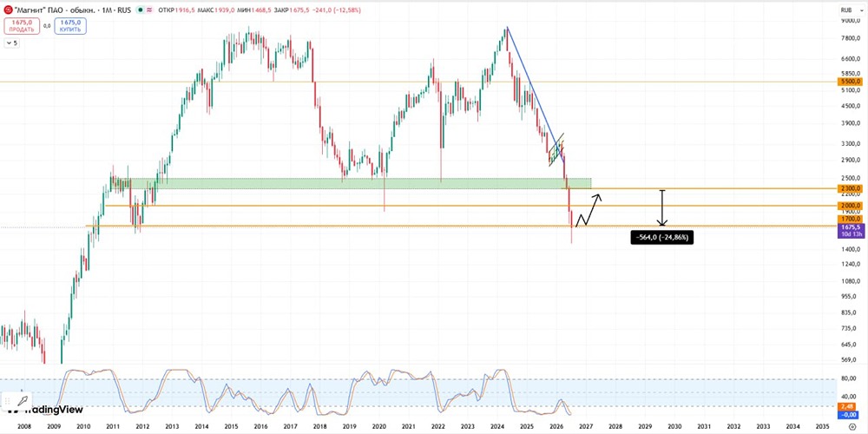Click the red Magnit symbol logo icon
Image resolution: width=868 pixels, height=434 pixels.
8,10
